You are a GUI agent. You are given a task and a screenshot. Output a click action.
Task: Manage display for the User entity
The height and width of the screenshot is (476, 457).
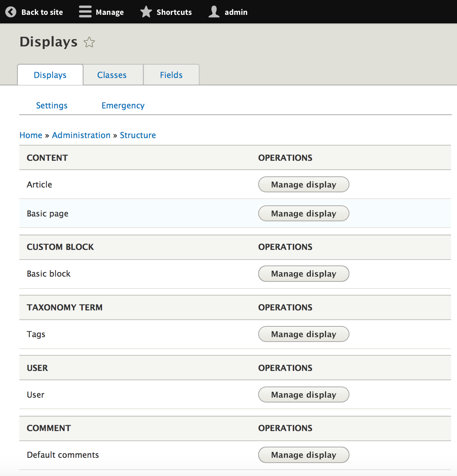(304, 395)
